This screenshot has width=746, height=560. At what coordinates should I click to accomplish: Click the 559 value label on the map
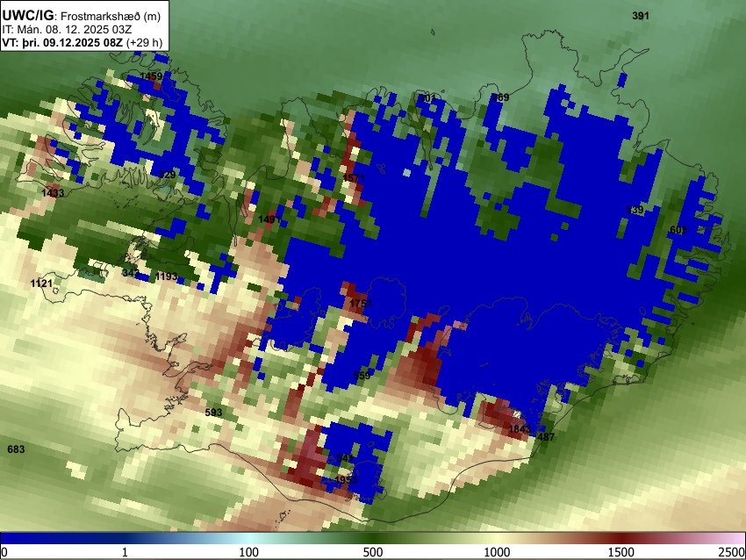362,376
